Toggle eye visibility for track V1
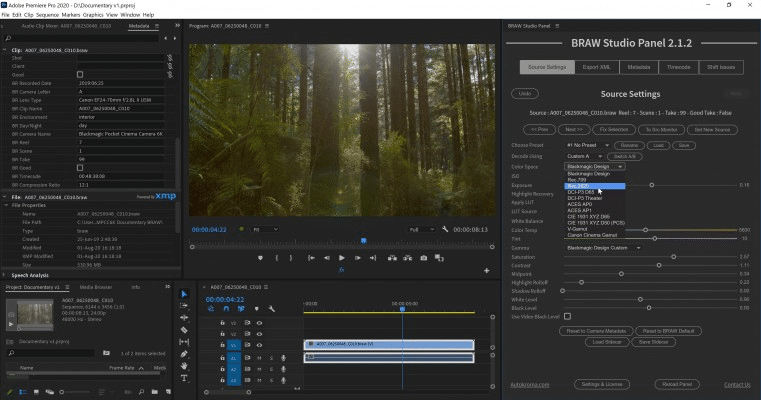This screenshot has height=400, width=761. [x=259, y=343]
